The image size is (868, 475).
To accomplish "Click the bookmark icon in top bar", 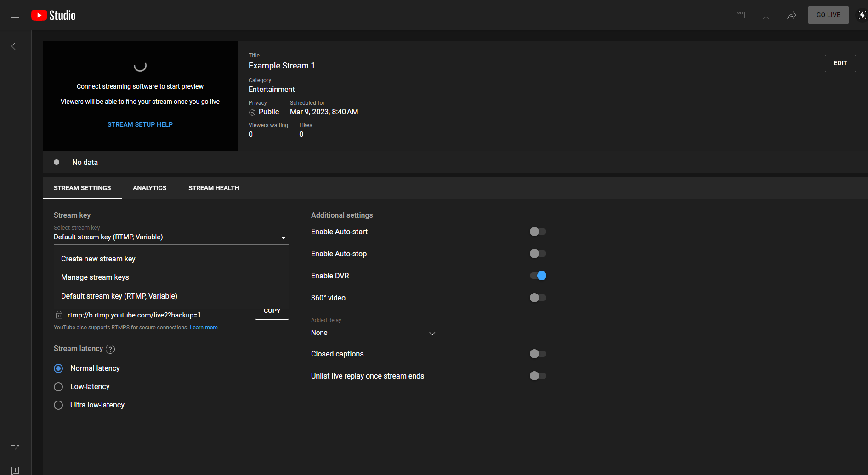I will [766, 15].
